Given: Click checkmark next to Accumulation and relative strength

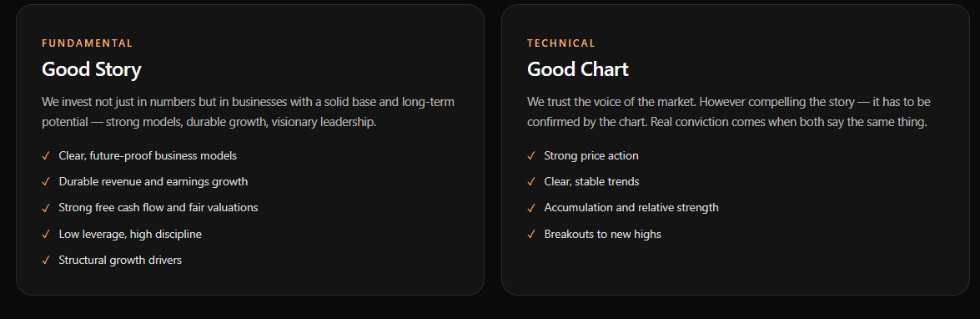Looking at the screenshot, I should tap(531, 208).
